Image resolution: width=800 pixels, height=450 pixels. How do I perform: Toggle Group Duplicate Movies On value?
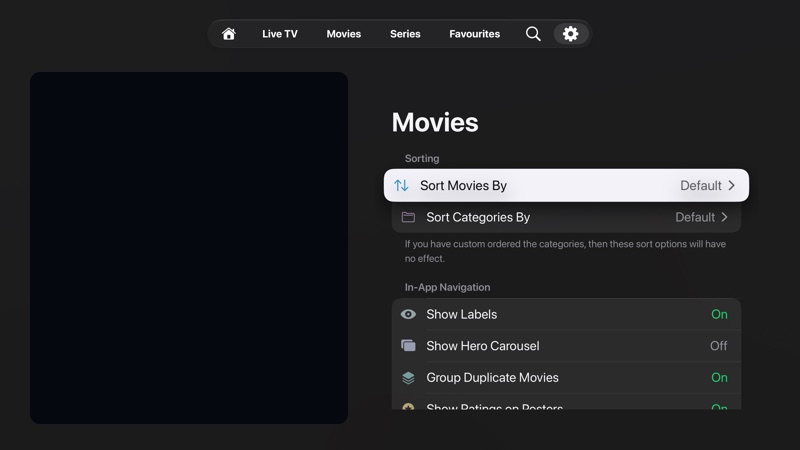(x=719, y=378)
